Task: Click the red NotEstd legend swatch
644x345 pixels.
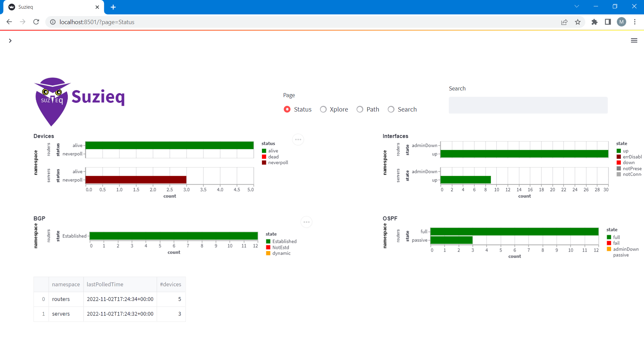Action: point(268,247)
